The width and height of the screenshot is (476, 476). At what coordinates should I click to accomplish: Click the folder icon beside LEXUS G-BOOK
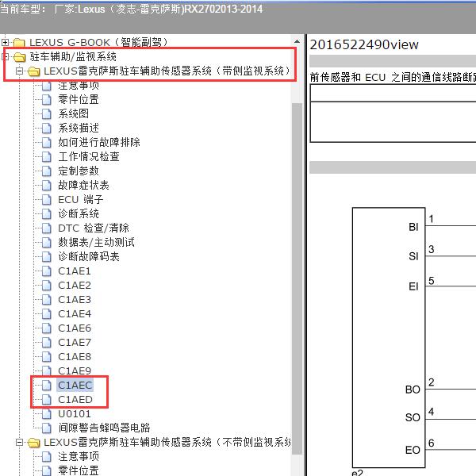[x=19, y=43]
